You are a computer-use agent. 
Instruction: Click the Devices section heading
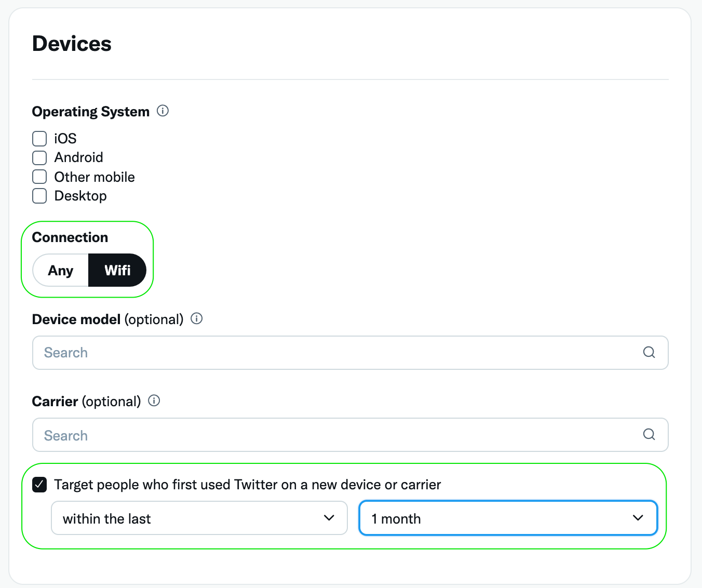coord(72,44)
